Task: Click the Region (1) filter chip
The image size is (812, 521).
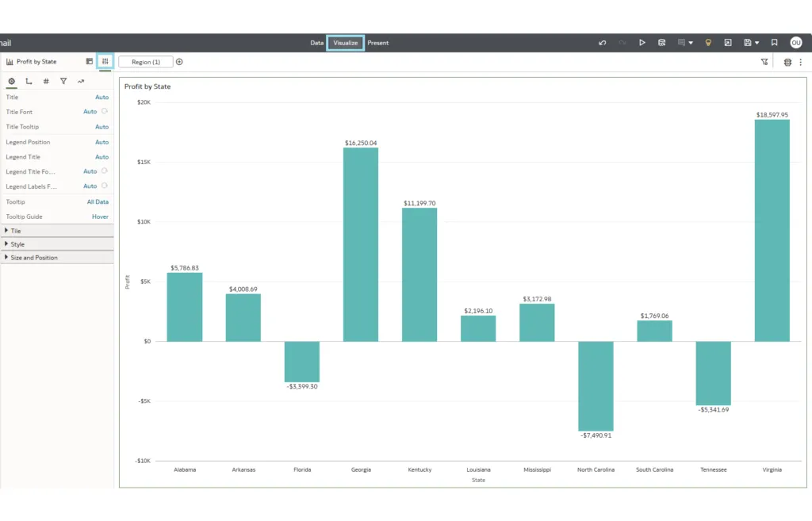Action: point(146,62)
